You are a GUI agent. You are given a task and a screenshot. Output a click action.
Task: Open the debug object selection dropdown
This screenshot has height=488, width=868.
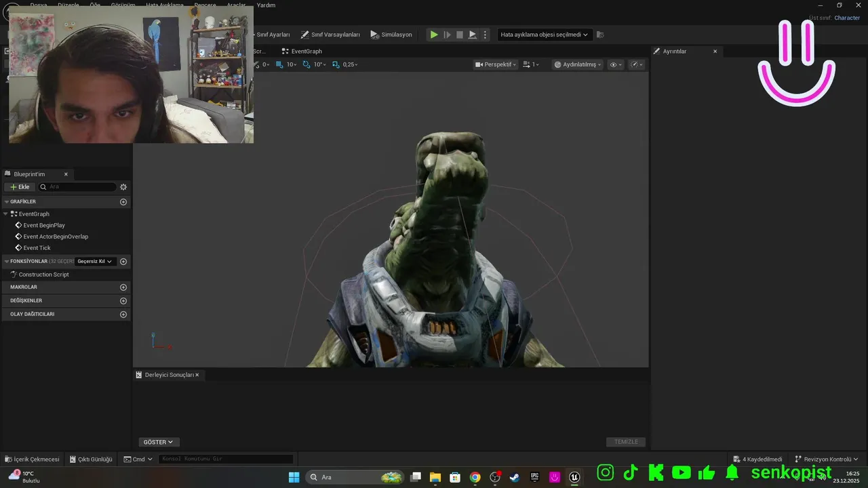(x=544, y=35)
